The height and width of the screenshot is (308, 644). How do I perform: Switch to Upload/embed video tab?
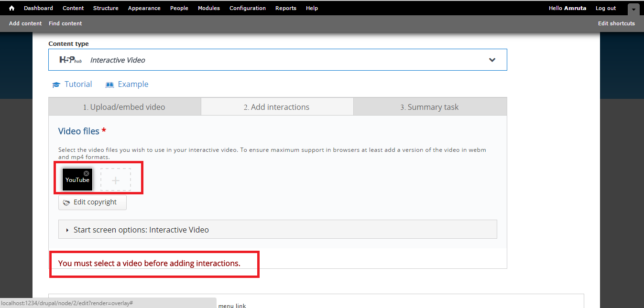pos(125,107)
